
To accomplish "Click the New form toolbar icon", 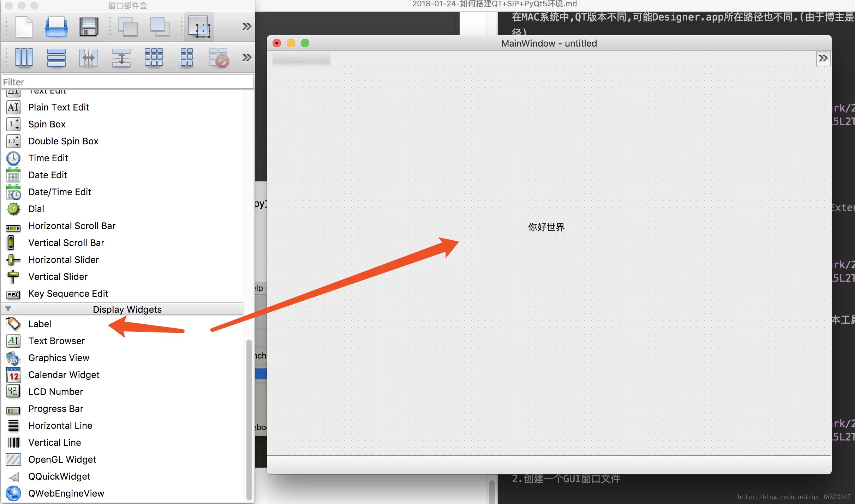I will coord(24,26).
